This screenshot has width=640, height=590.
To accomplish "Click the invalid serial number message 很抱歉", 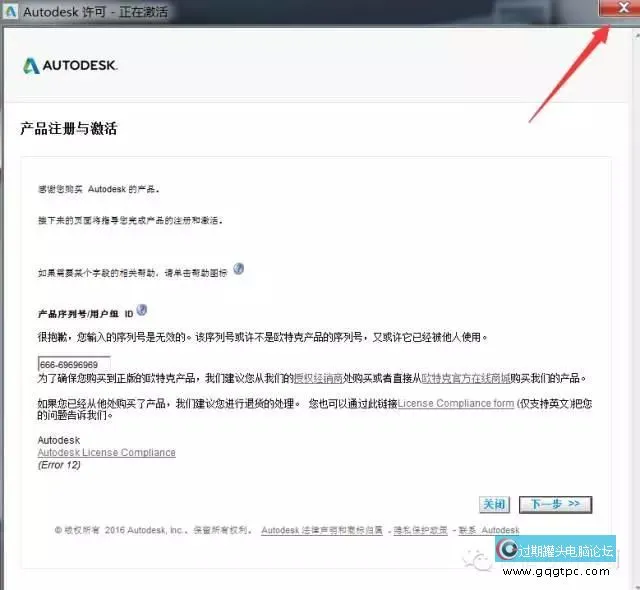I will [262, 337].
